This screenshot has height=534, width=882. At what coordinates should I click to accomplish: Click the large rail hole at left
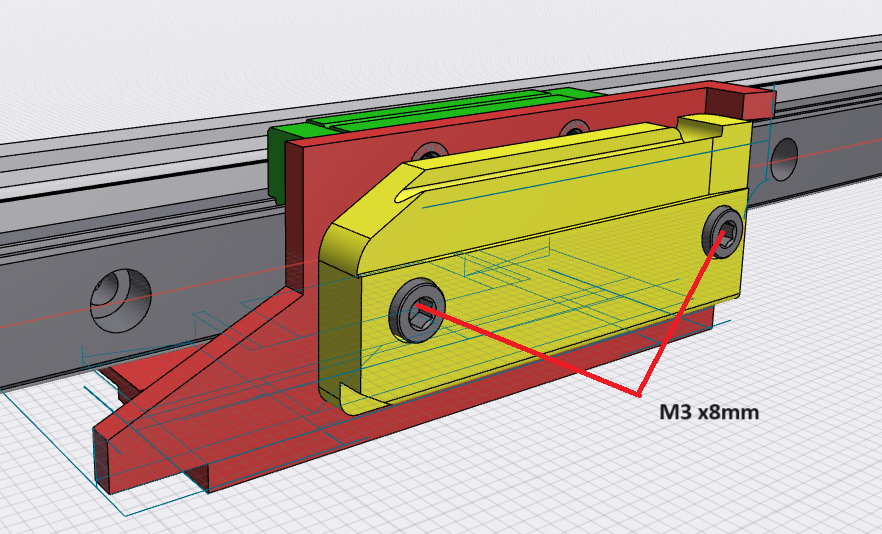[x=118, y=295]
